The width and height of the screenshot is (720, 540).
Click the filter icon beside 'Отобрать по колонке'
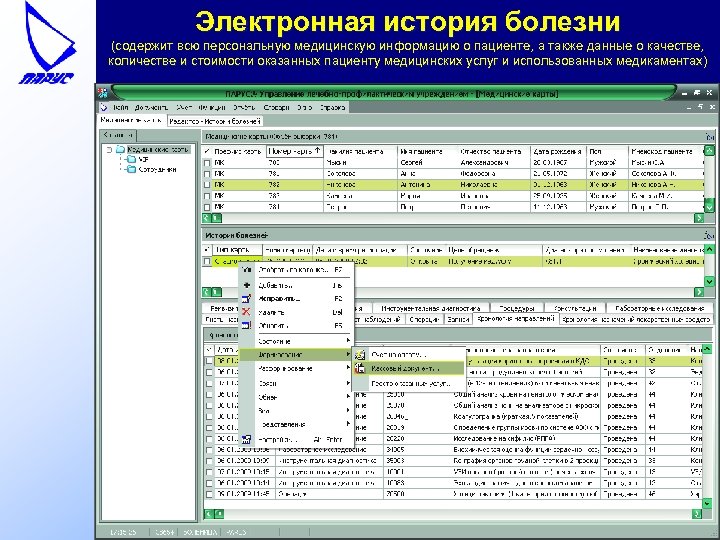click(247, 270)
